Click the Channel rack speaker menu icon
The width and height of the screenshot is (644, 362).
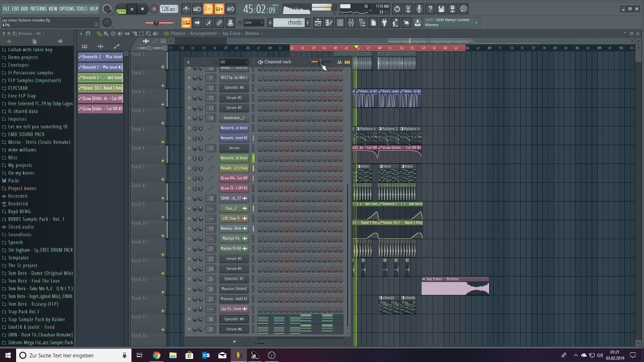pos(260,62)
